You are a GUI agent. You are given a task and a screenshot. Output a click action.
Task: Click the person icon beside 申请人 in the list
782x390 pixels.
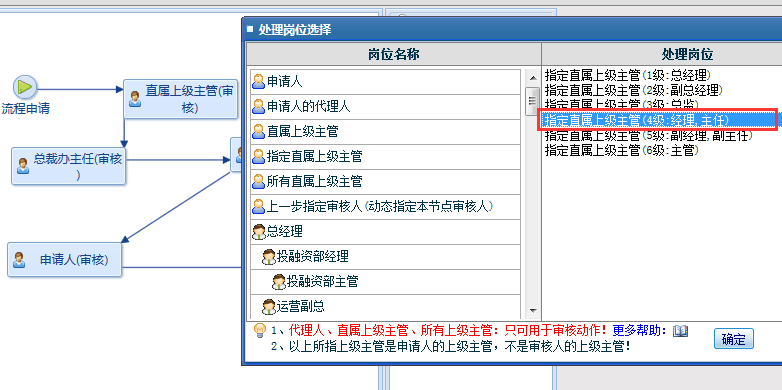258,81
